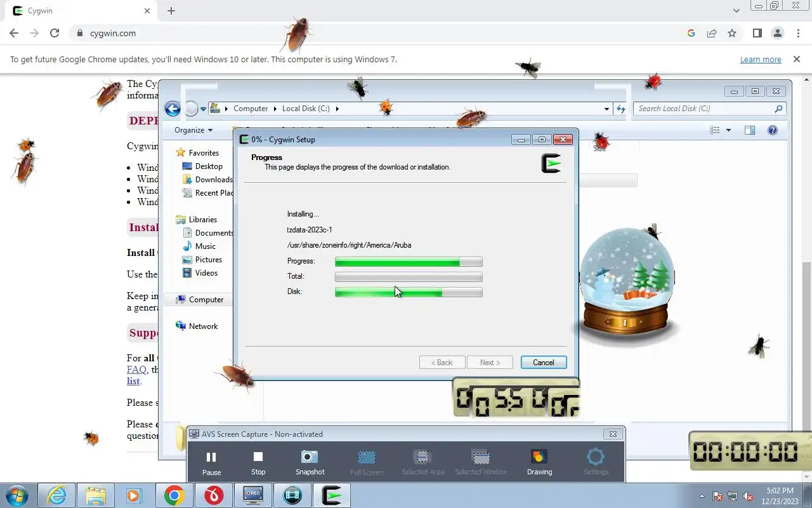This screenshot has height=508, width=812.
Task: Share this page via Chrome share icon
Action: [712, 33]
